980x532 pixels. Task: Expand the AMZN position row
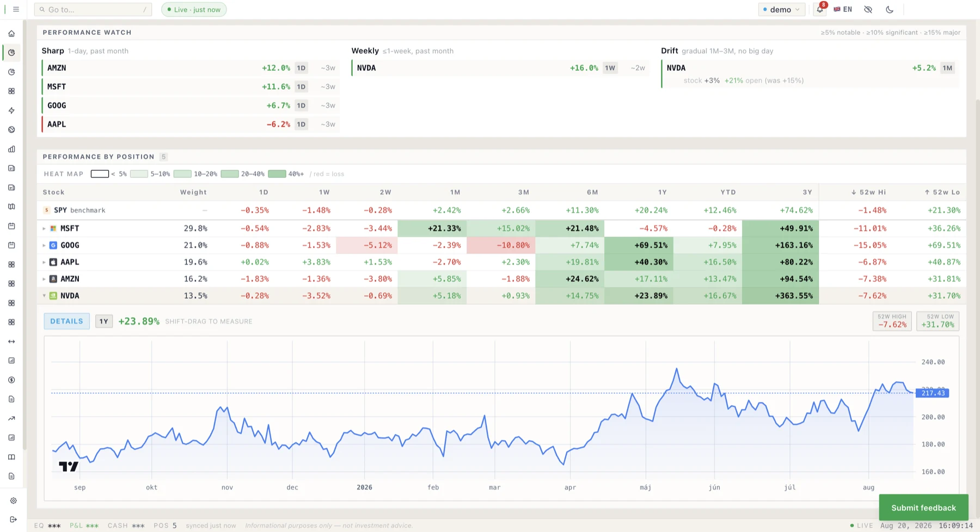pos(44,279)
